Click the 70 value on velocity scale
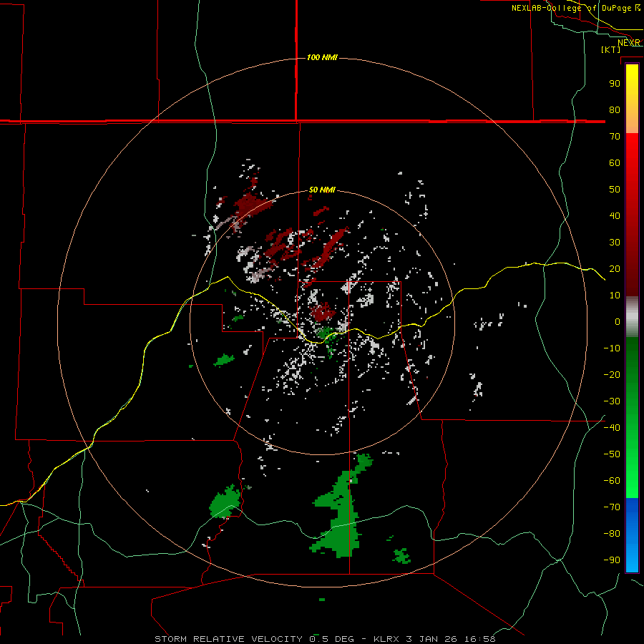The image size is (644, 644). [x=615, y=137]
